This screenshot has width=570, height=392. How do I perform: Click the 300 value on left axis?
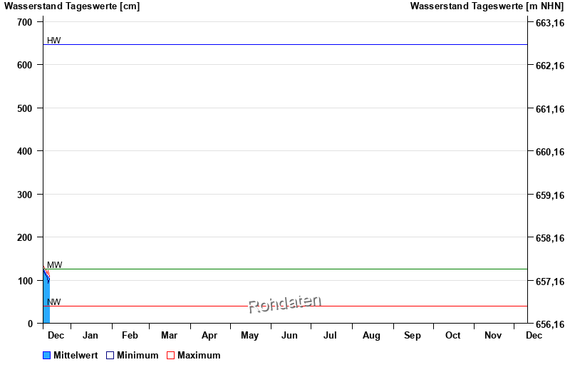click(25, 195)
